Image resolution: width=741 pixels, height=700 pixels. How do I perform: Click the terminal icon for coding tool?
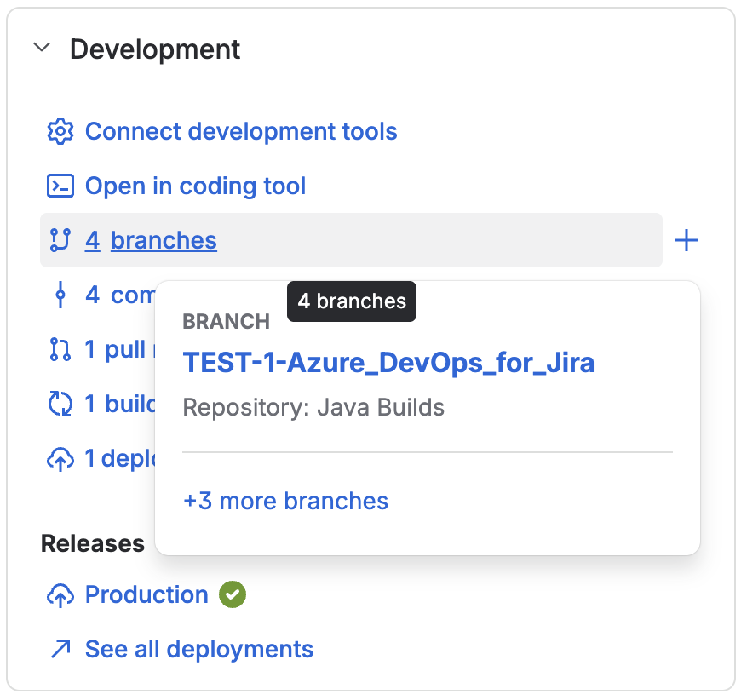point(60,186)
